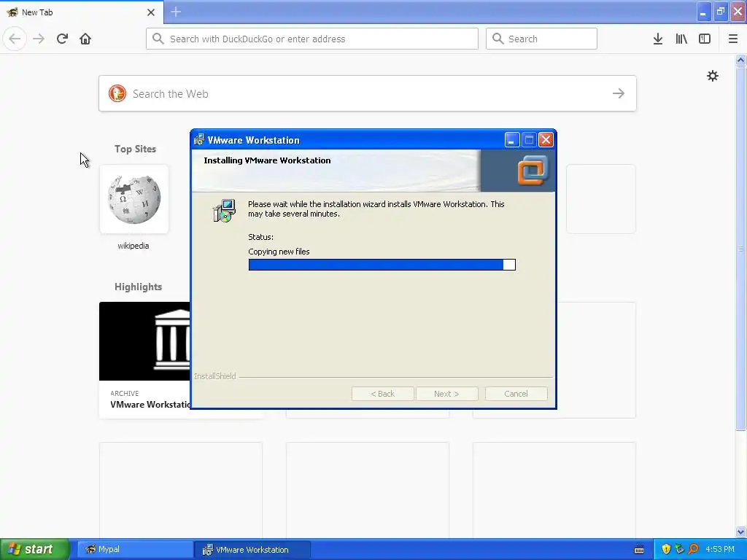Click the Next button in installer
This screenshot has width=747, height=560.
(x=446, y=394)
